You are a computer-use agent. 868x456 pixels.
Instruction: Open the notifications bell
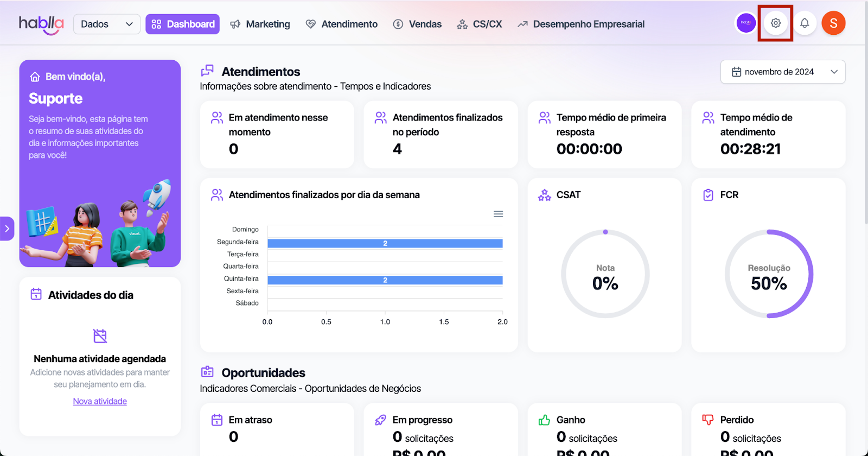tap(805, 23)
